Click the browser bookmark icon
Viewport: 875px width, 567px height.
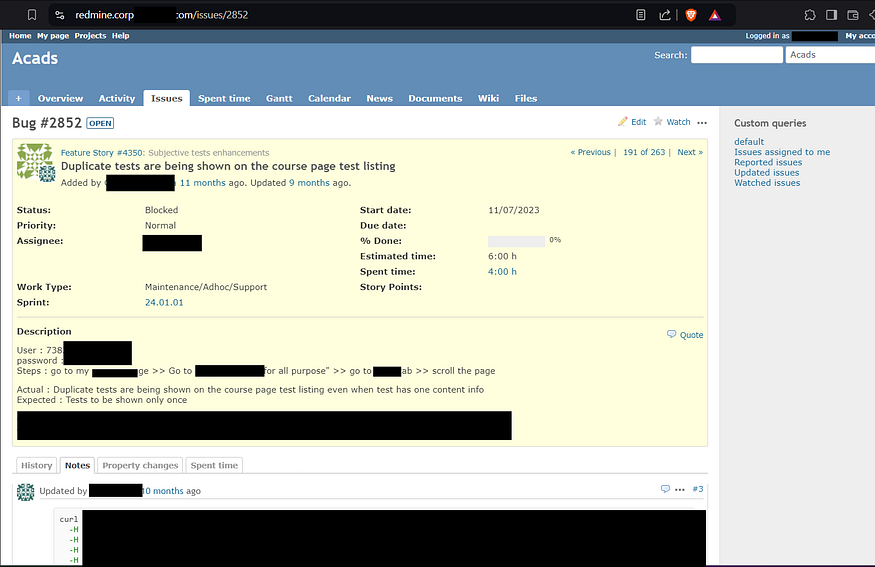(x=32, y=15)
